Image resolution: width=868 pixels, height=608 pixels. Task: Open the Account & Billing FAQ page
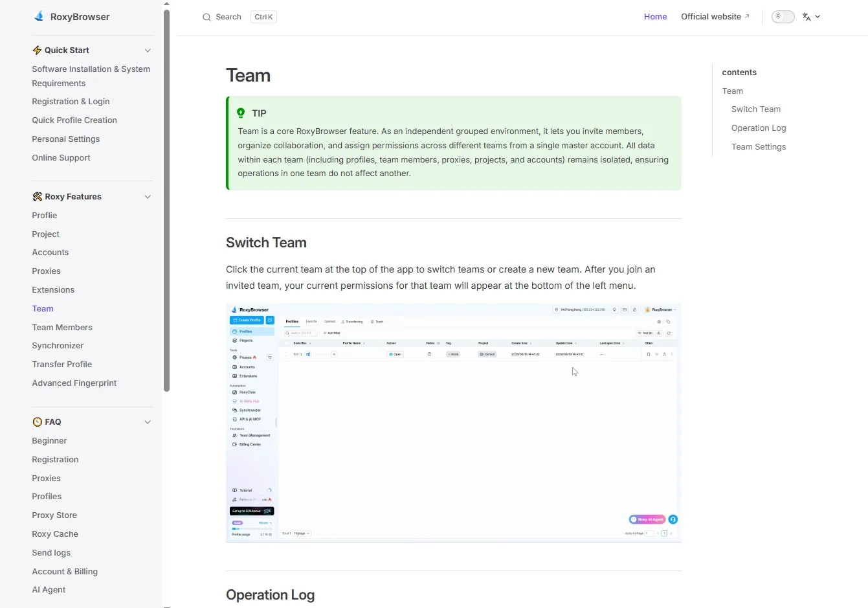[x=65, y=572]
